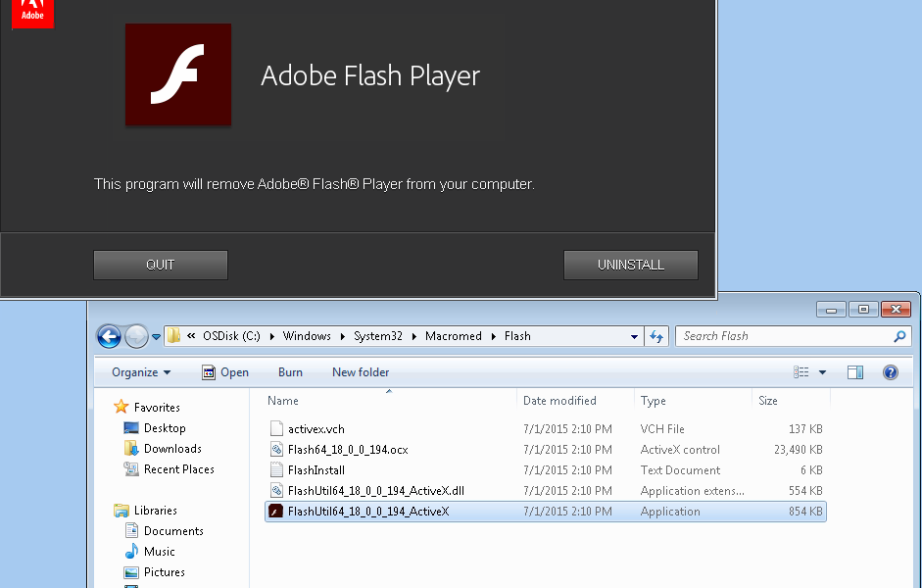Viewport: 922px width, 588px height.
Task: Show the preview pane in Explorer
Action: coord(854,371)
